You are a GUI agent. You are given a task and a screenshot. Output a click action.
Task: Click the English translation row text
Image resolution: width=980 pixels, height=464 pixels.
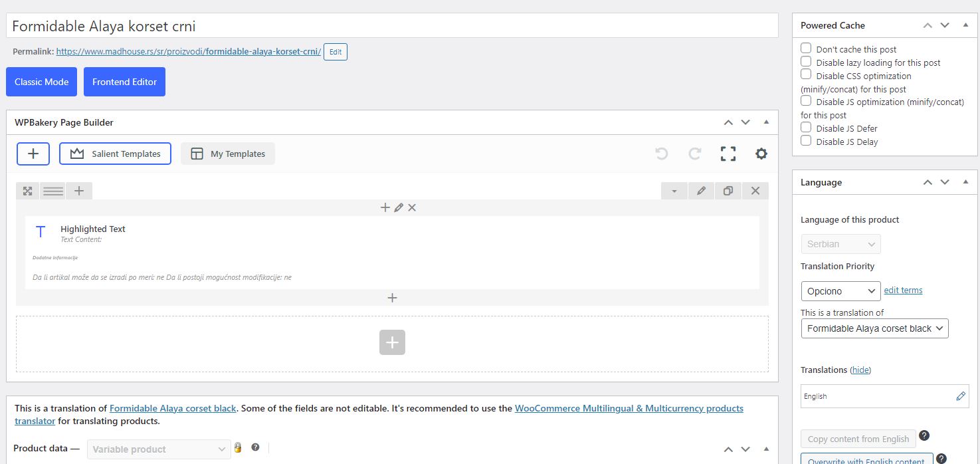coord(815,396)
